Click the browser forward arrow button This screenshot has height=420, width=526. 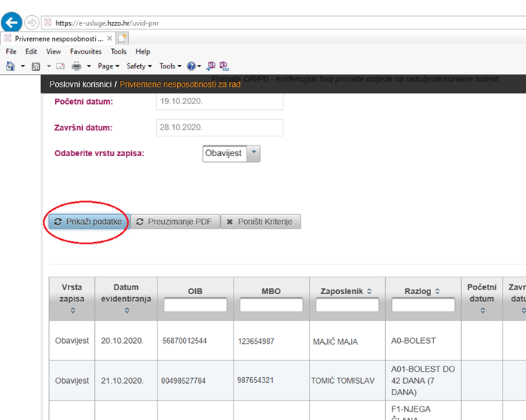point(32,23)
